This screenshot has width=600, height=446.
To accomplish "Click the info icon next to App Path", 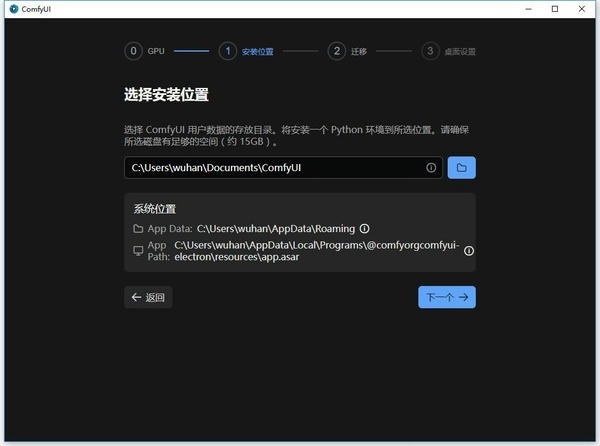I will 469,251.
